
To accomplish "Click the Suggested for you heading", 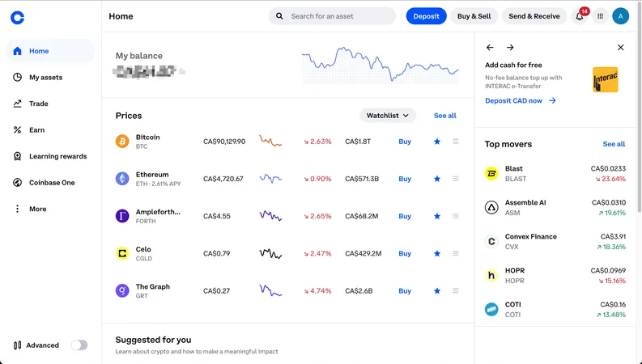I will click(153, 340).
